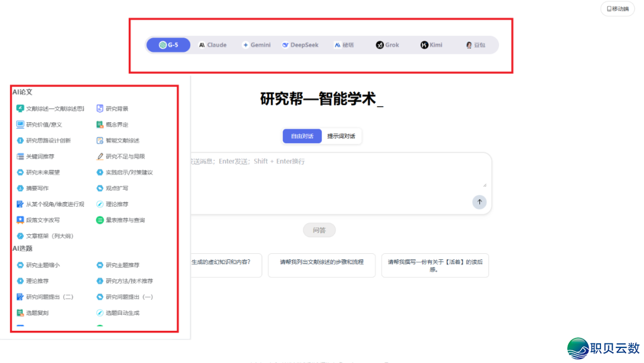Click the 量表推荐与查询 green icon

click(x=100, y=220)
